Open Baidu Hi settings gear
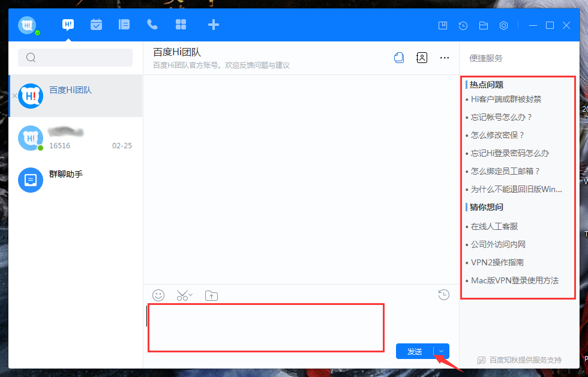 click(503, 25)
